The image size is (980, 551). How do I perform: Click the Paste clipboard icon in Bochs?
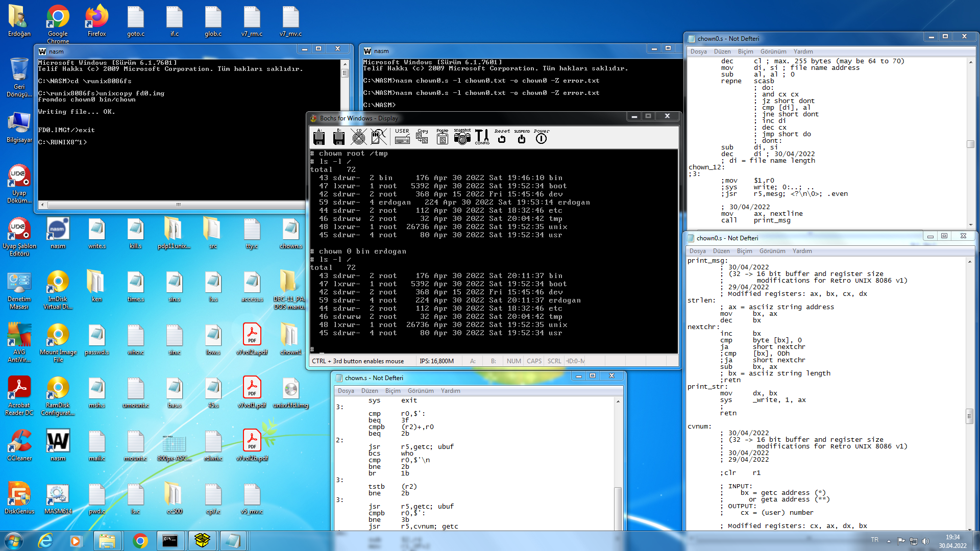click(x=443, y=137)
